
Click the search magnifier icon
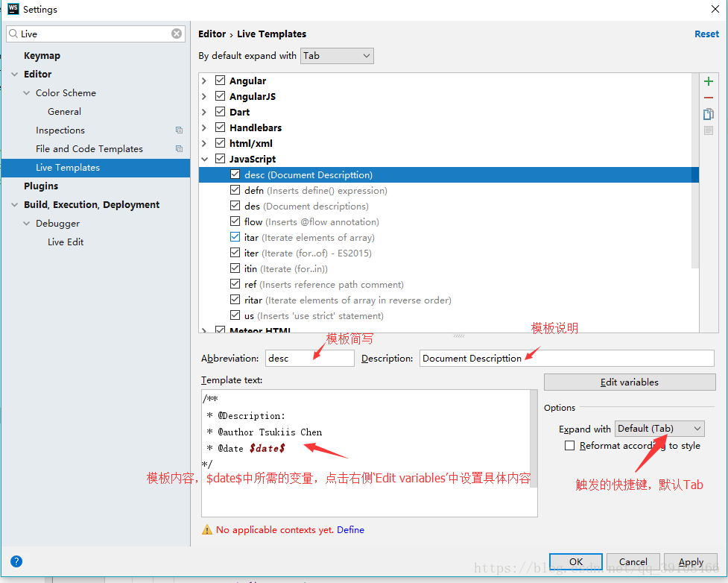coord(13,34)
